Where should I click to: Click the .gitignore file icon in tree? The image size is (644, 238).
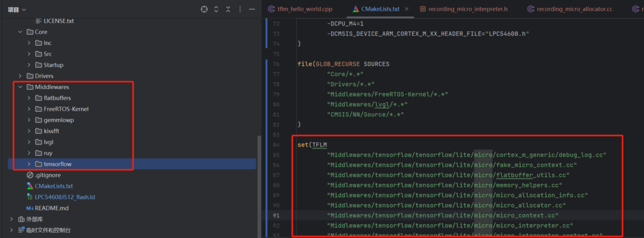point(30,175)
